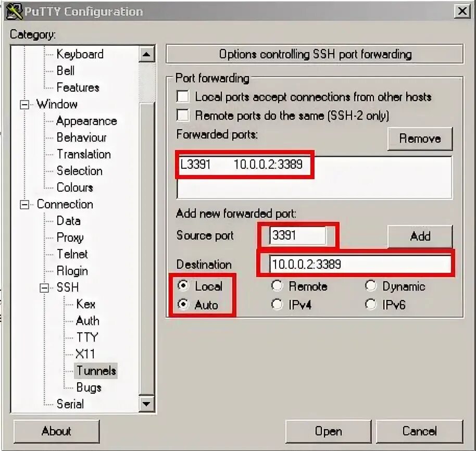The height and width of the screenshot is (451, 476).
Task: Select the Window category
Action: pos(57,104)
